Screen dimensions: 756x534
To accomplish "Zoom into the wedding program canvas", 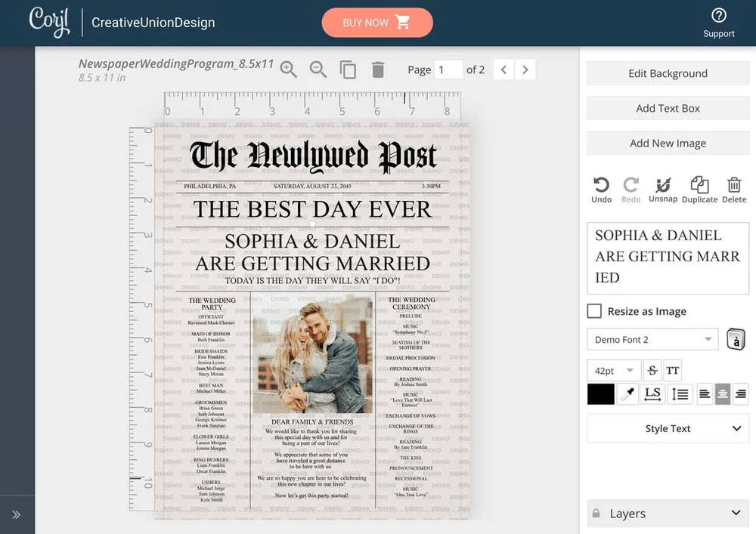I will 288,69.
